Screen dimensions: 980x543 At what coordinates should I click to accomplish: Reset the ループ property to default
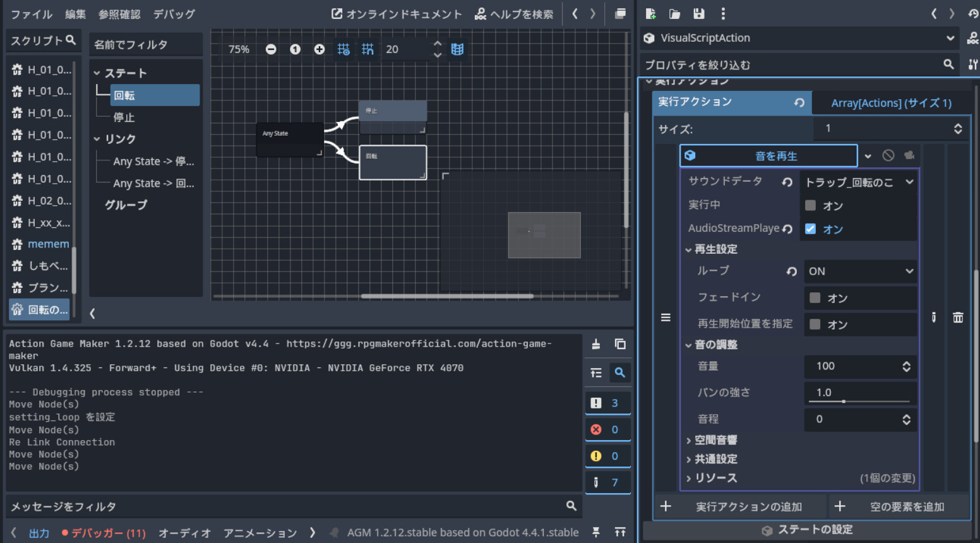791,271
